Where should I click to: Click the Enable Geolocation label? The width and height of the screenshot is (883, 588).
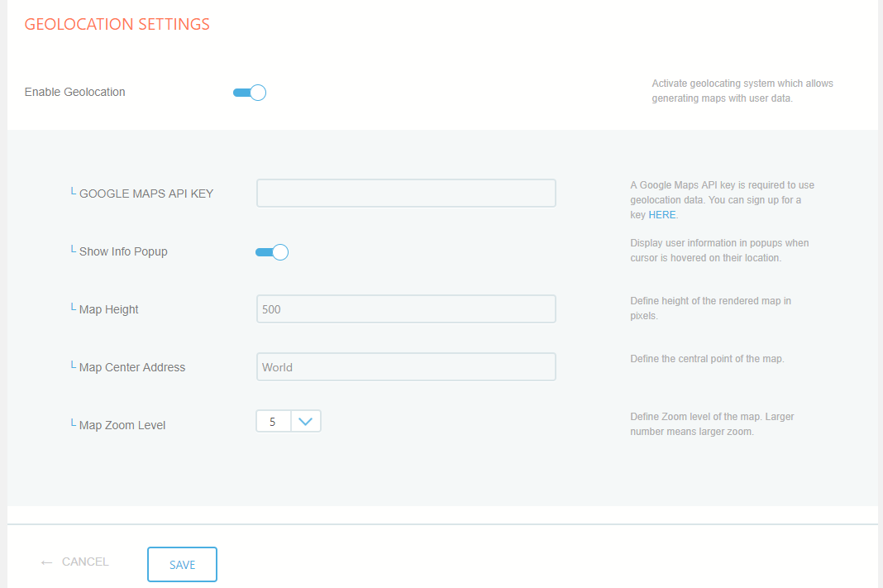click(75, 92)
